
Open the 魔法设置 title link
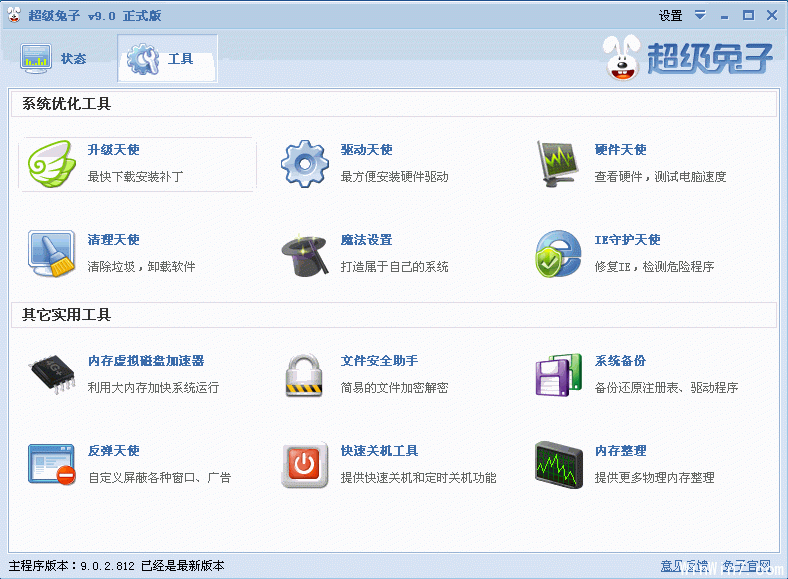(367, 240)
